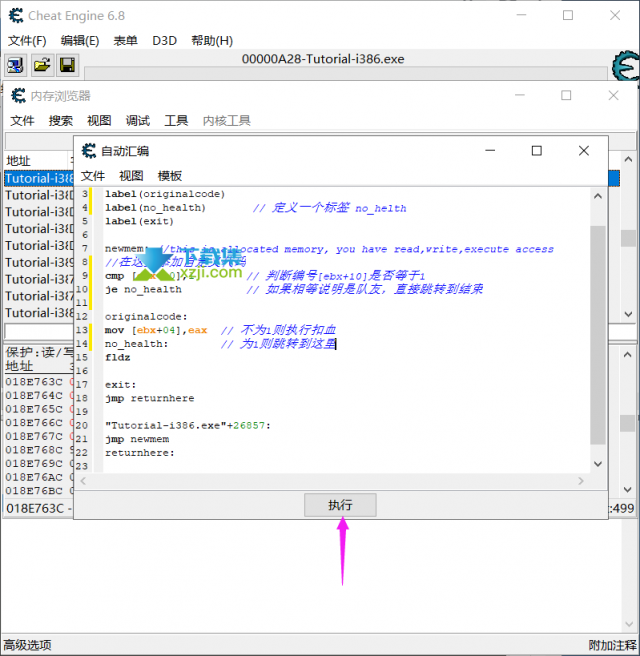Open 文件(F) menu in Cheat Engine
This screenshot has width=640, height=656.
(x=27, y=41)
